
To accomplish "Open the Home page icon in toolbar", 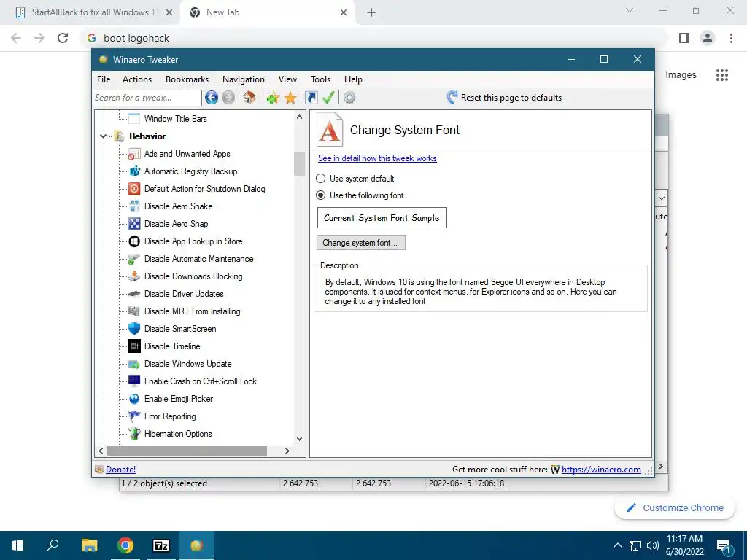I will 249,98.
